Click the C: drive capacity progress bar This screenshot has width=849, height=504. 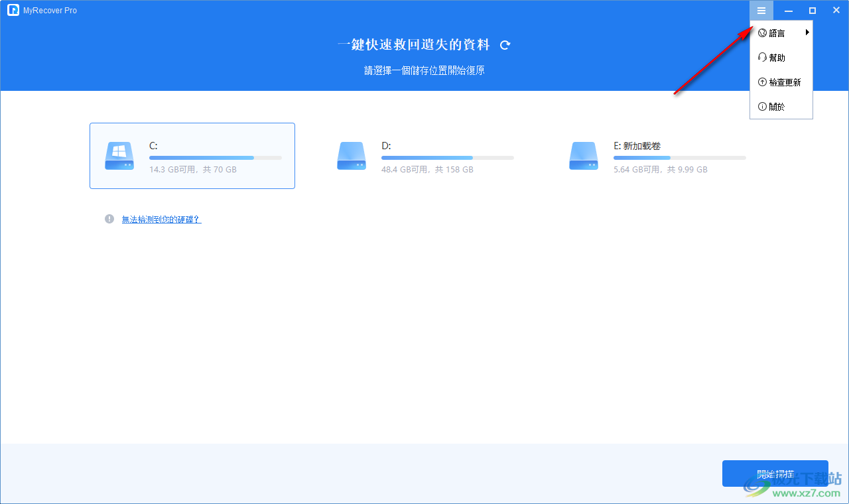(x=216, y=157)
